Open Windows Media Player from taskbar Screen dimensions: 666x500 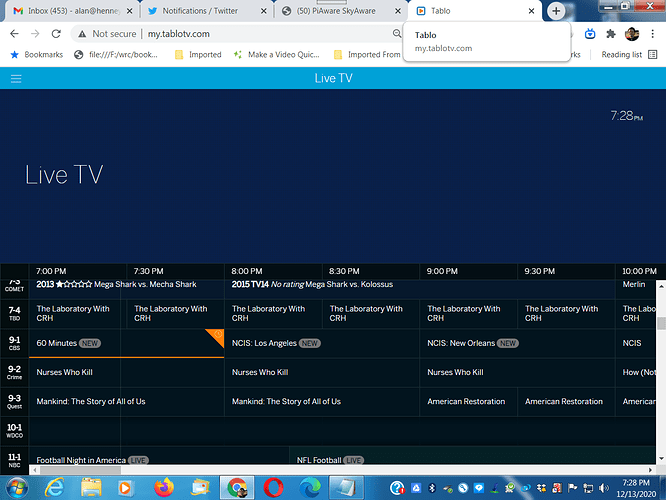click(125, 488)
